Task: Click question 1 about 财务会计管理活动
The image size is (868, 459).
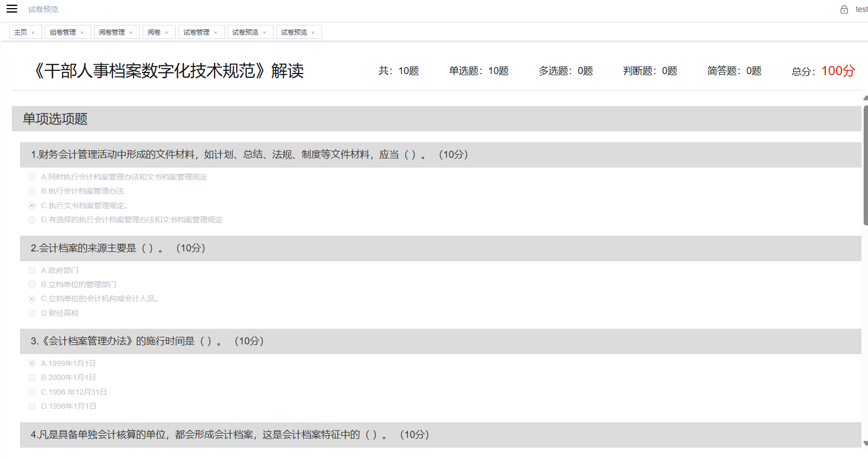Action: click(x=440, y=155)
